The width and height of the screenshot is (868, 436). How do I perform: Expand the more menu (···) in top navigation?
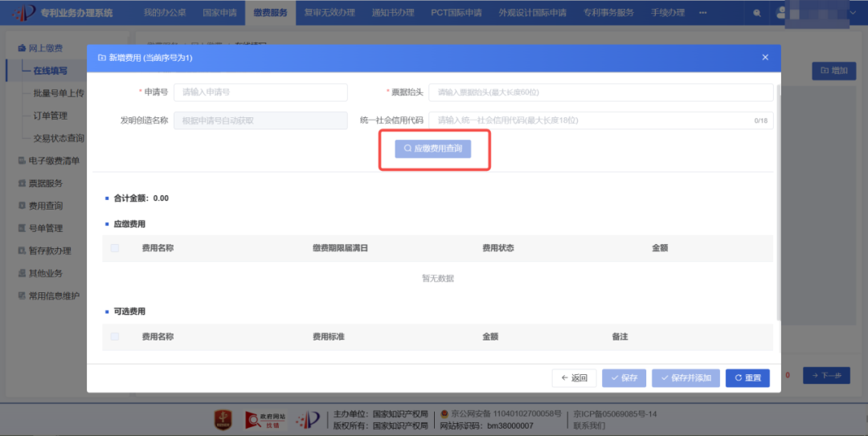click(x=703, y=13)
